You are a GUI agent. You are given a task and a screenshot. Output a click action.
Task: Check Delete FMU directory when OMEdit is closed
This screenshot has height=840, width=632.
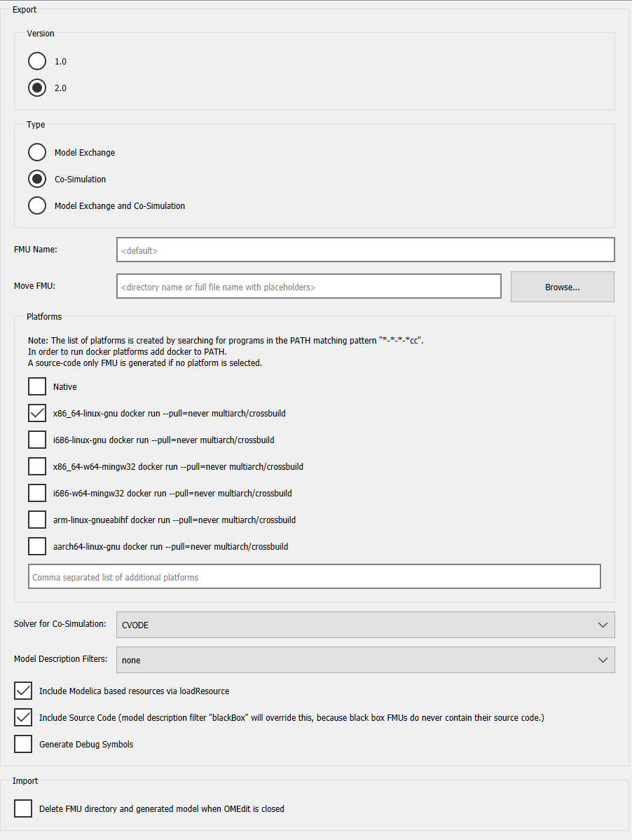pos(22,808)
